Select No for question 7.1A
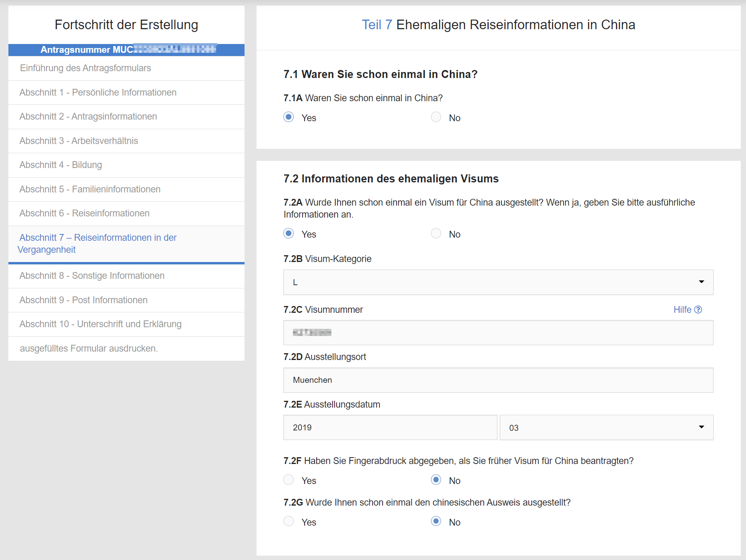The height and width of the screenshot is (560, 746). click(436, 117)
